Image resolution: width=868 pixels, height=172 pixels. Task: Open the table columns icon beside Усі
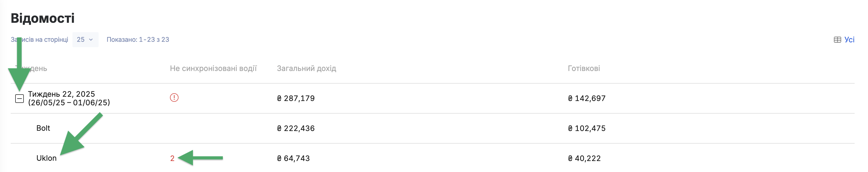[x=837, y=40]
